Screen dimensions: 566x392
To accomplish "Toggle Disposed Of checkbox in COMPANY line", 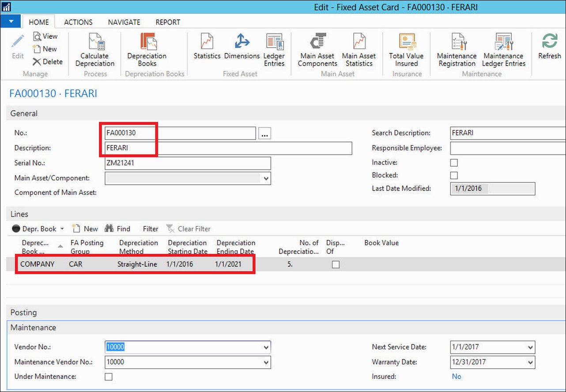I will point(336,265).
